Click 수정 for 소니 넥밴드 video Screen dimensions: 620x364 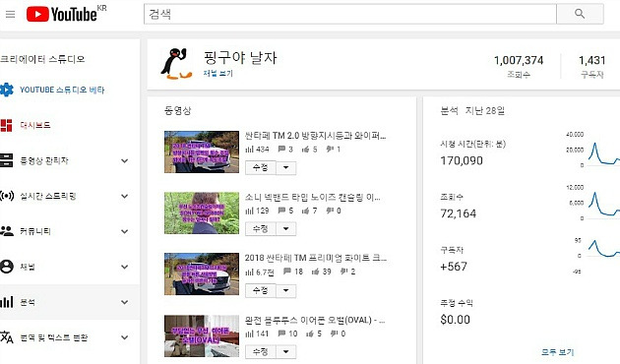(x=260, y=229)
